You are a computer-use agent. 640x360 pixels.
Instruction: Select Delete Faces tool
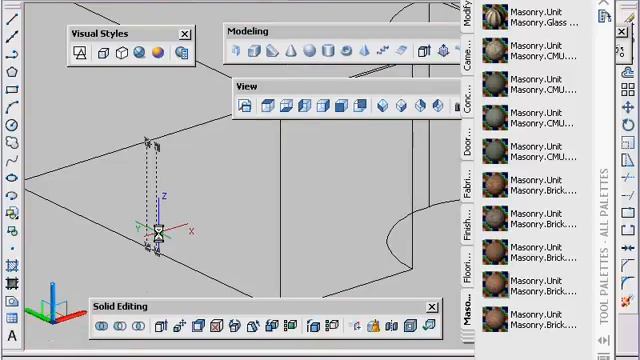tap(216, 326)
